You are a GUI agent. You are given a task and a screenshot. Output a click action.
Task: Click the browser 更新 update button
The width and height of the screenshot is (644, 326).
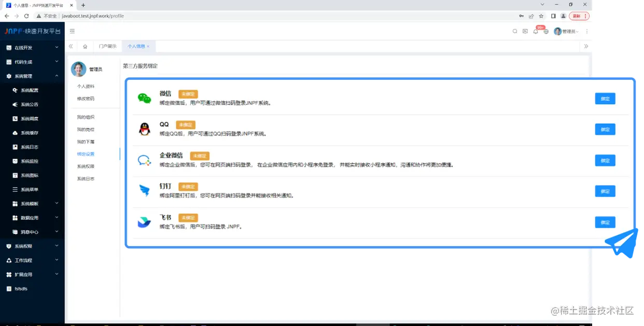(579, 16)
